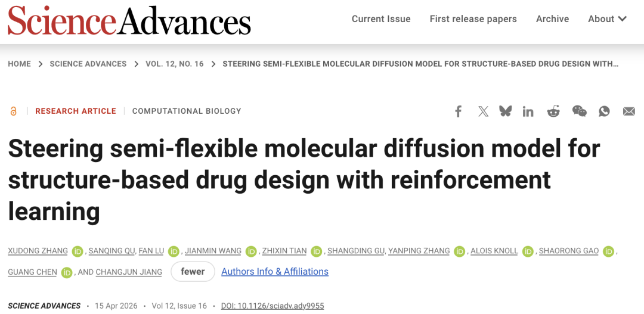
Task: Collapse author list with fewer button
Action: click(x=193, y=272)
